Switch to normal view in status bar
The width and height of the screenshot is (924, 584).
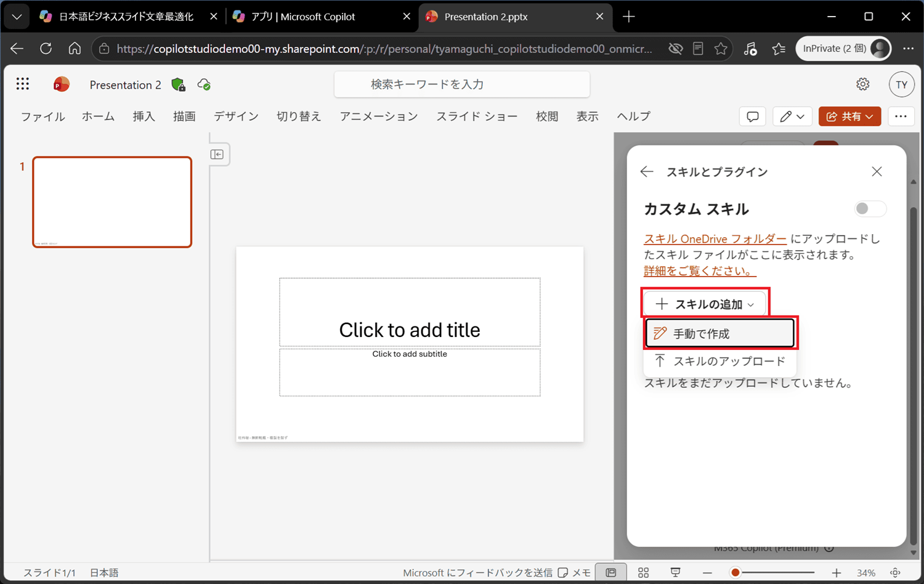(611, 572)
